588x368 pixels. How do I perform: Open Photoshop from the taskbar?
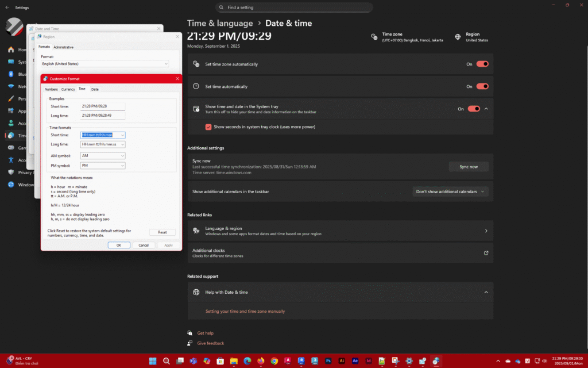328,361
